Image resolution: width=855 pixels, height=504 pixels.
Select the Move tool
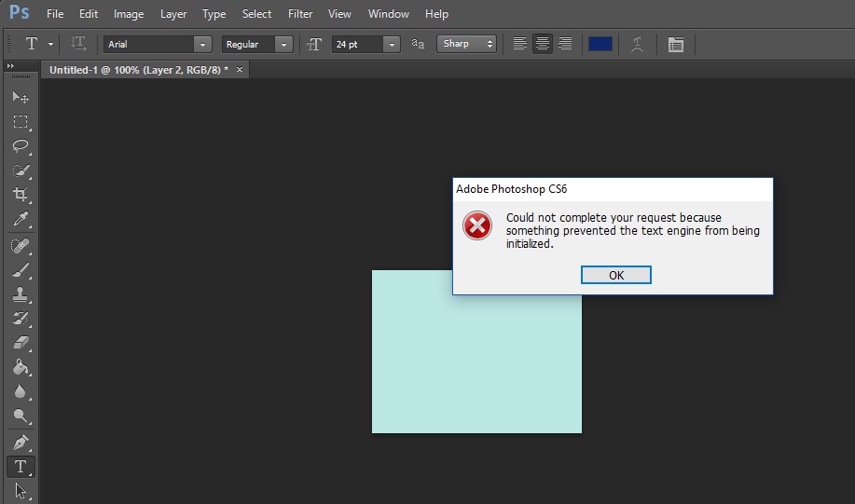(20, 97)
